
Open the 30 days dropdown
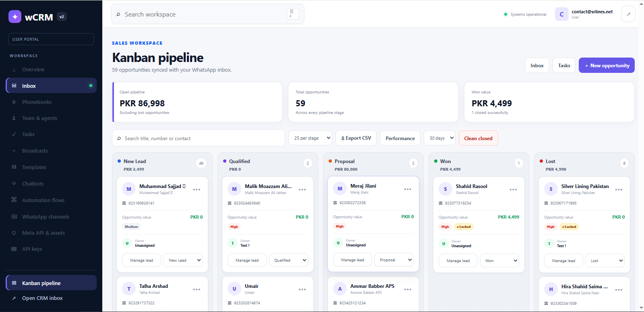point(439,138)
